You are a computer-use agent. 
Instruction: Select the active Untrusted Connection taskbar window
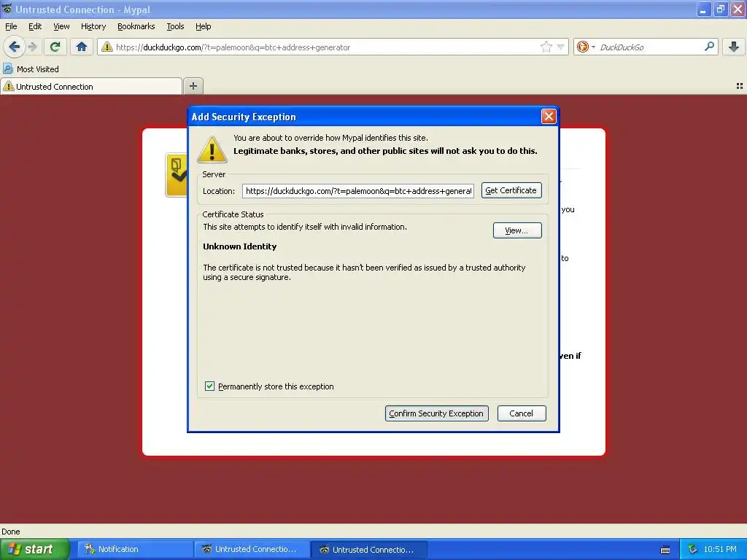(x=368, y=550)
